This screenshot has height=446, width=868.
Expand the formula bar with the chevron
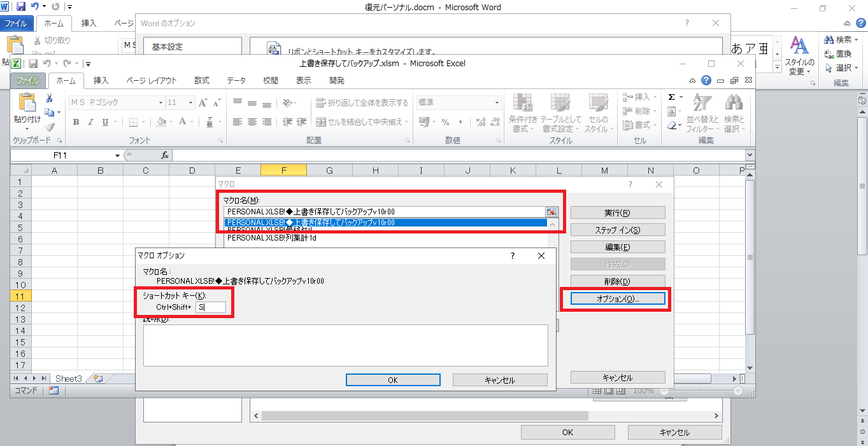750,155
